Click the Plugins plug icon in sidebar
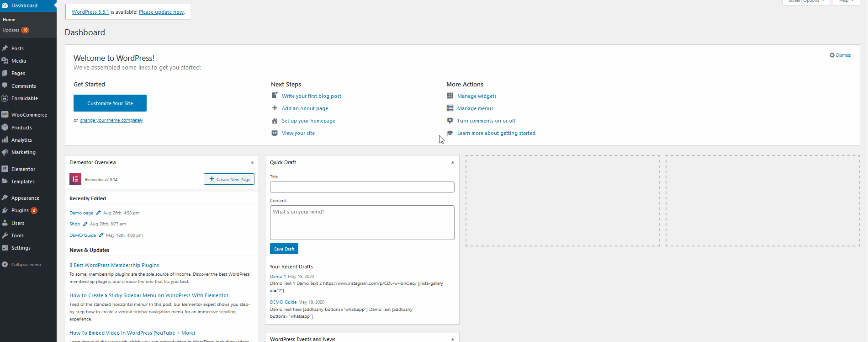This screenshot has height=342, width=868. point(5,210)
